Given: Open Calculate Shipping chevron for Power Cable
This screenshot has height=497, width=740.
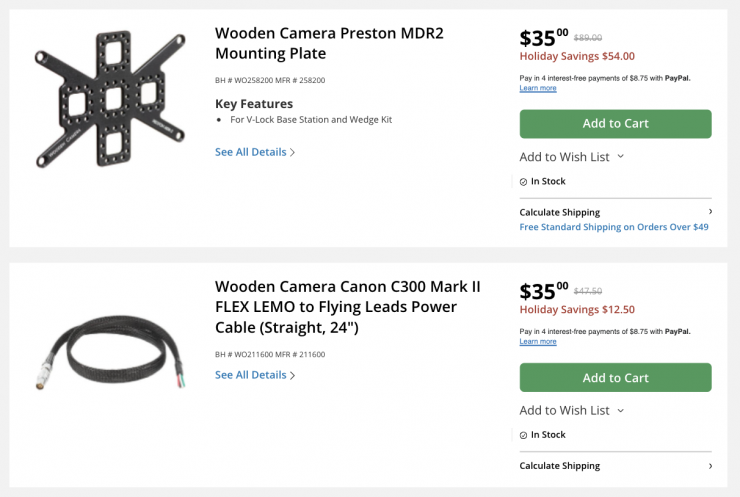Looking at the screenshot, I should [x=710, y=466].
